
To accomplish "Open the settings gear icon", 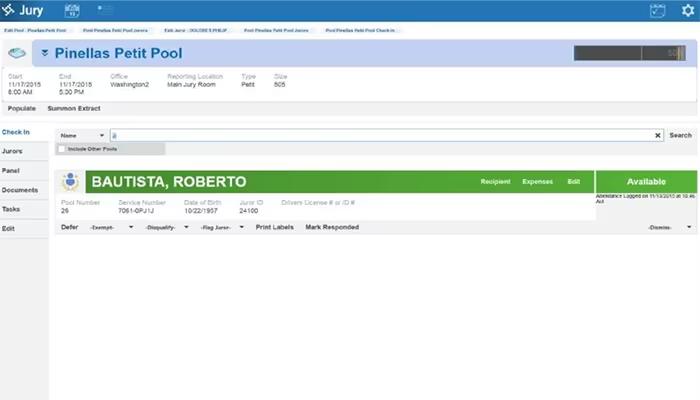I will click(688, 10).
